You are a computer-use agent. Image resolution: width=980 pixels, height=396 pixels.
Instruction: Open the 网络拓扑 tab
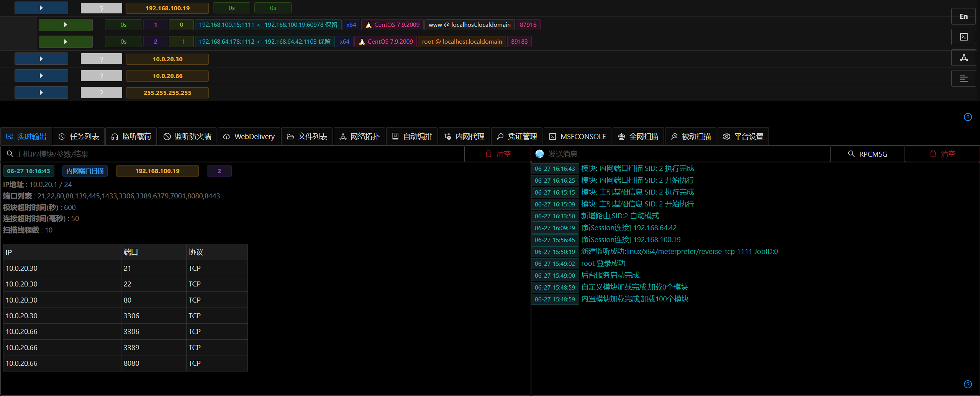coord(359,136)
